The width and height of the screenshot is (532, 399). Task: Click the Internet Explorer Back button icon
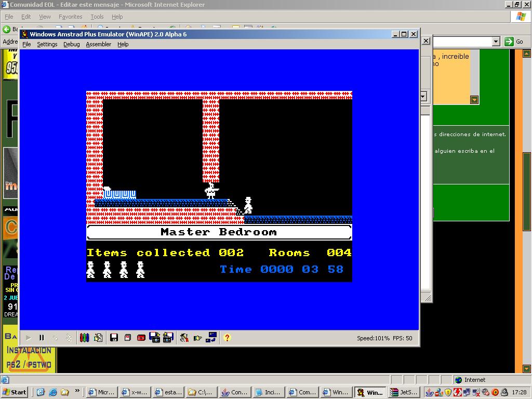6,29
